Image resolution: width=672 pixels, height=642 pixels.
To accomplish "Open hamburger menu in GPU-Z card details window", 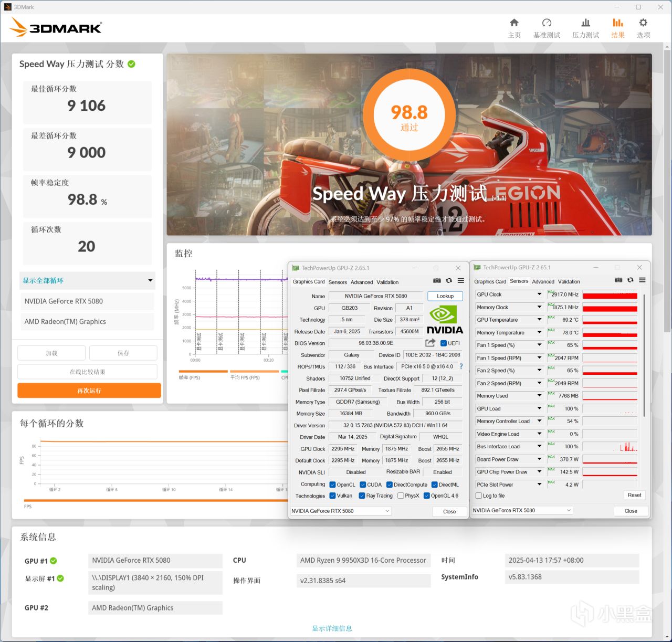I will (460, 281).
